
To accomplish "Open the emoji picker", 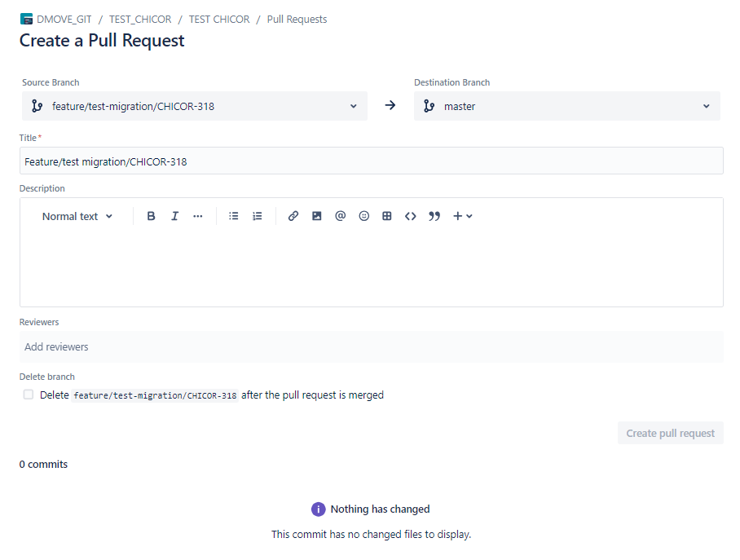I will (x=364, y=216).
